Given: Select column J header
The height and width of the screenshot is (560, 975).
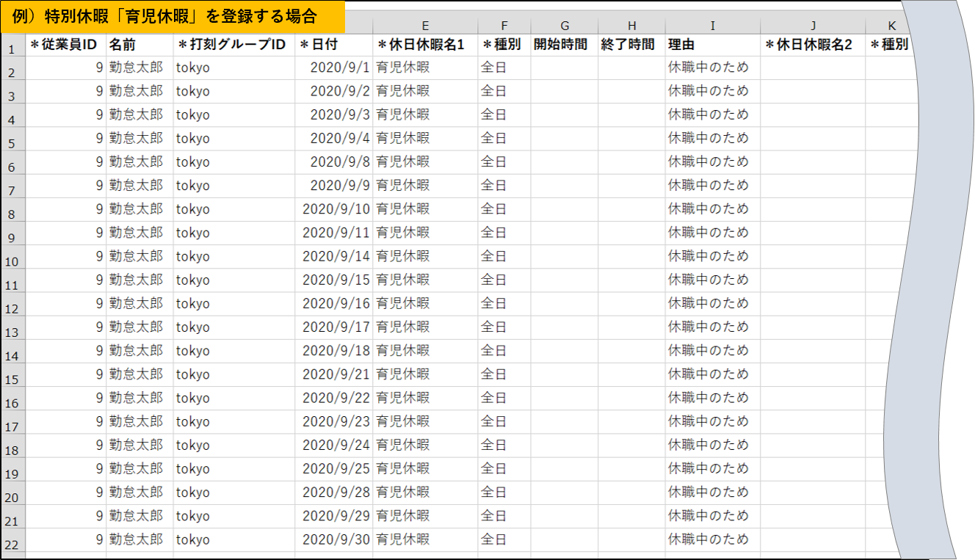Looking at the screenshot, I should click(812, 26).
